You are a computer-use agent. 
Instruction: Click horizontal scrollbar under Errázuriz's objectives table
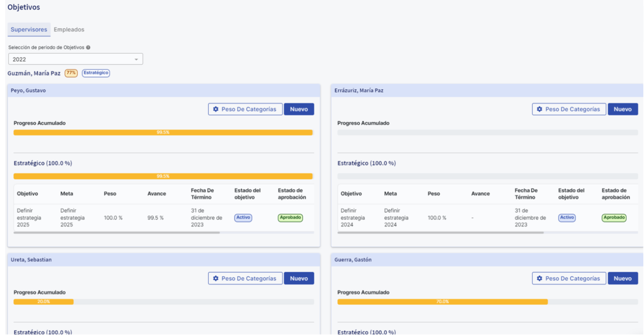[x=440, y=233]
